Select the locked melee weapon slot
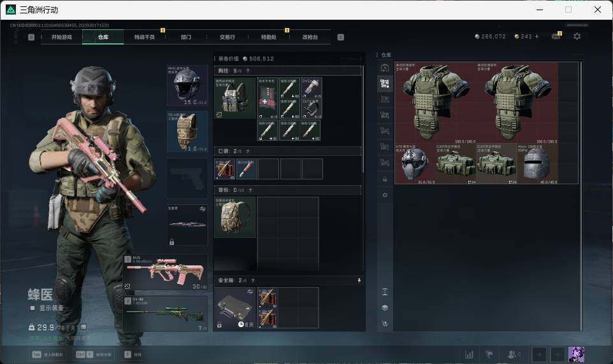Viewport: 613px width, 364px height. click(x=187, y=225)
